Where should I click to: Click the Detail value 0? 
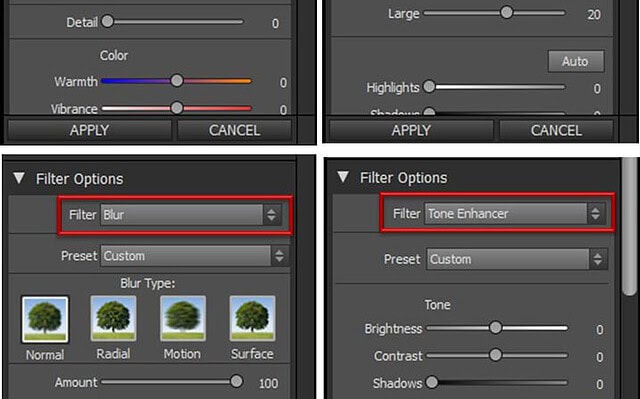(x=276, y=24)
